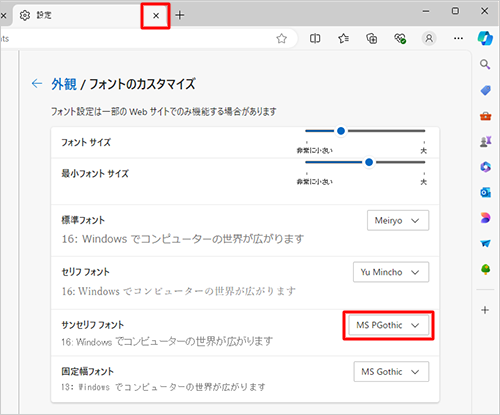Click the 固定幅フォント label

point(87,371)
